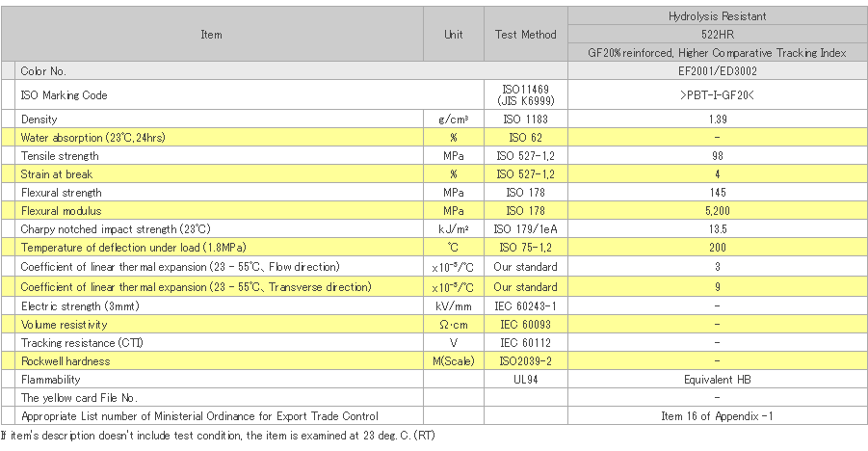Select the EF2001/ED3002 color number cell

[718, 71]
